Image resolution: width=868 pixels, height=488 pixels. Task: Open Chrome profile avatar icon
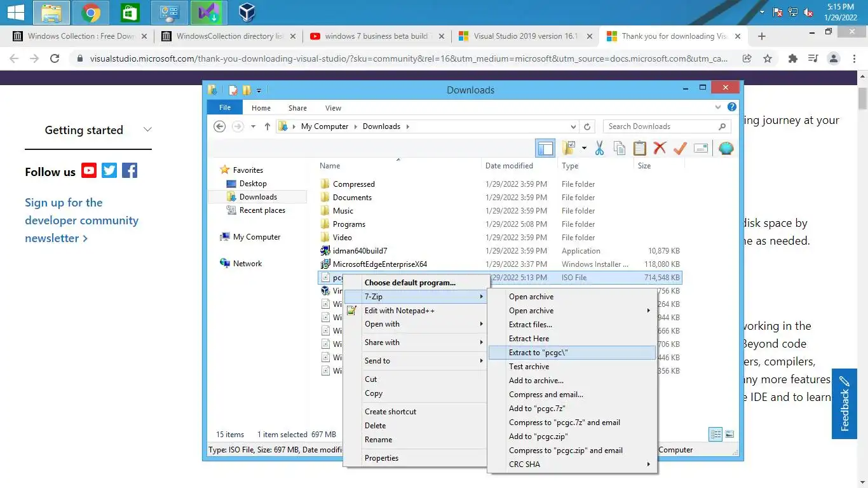pos(834,58)
